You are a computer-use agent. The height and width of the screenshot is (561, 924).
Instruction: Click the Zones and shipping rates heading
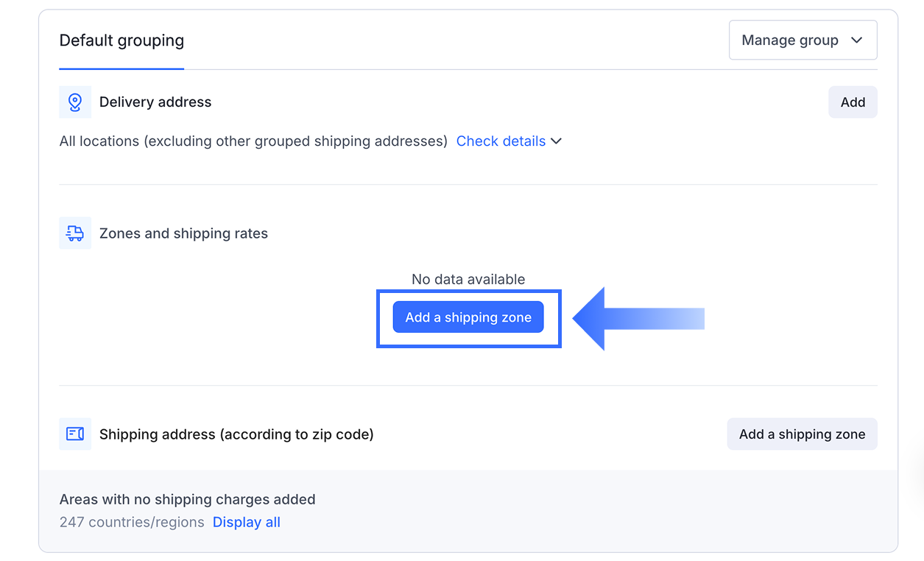(x=183, y=233)
